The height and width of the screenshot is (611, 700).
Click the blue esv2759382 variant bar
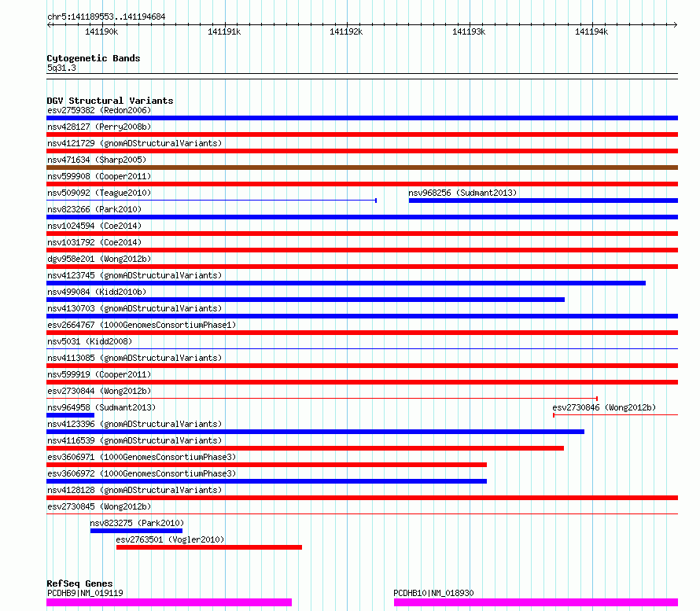(362, 118)
